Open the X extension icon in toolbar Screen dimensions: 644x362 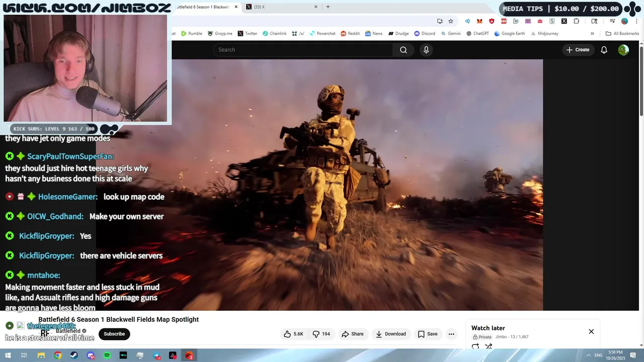(x=564, y=21)
